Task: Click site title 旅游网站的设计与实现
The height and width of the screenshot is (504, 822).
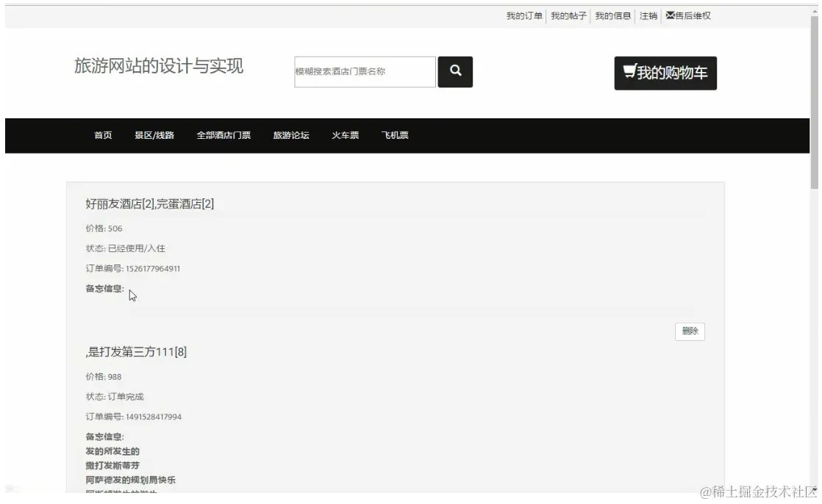Action: point(159,66)
